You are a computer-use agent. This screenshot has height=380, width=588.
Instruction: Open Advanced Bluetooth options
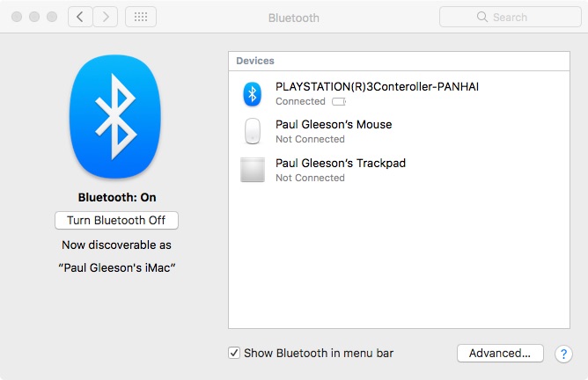[500, 353]
